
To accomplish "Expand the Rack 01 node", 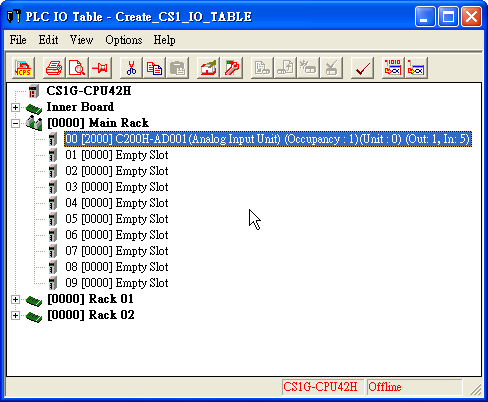I will 15,299.
